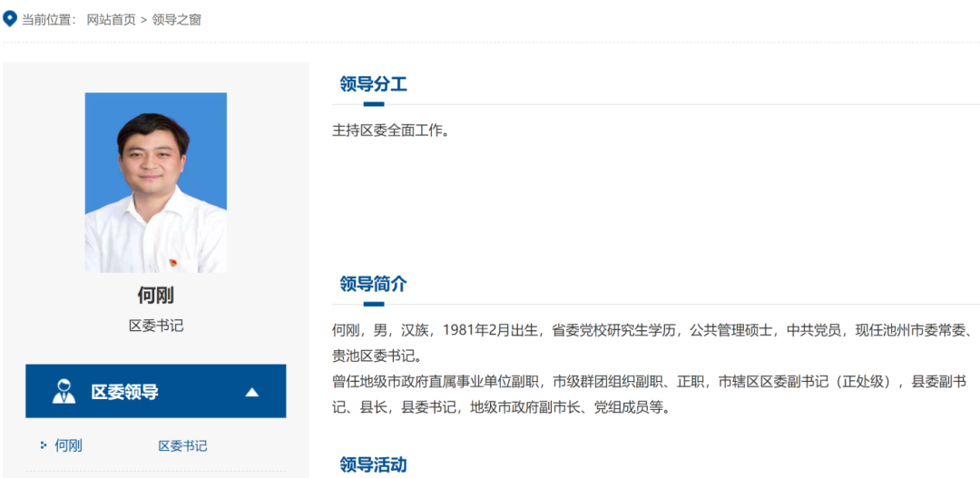Open the portrait photo of 何刚
The image size is (980, 478).
(x=156, y=182)
